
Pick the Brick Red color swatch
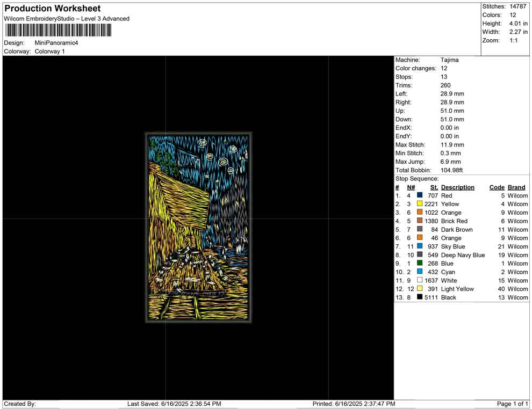click(420, 221)
